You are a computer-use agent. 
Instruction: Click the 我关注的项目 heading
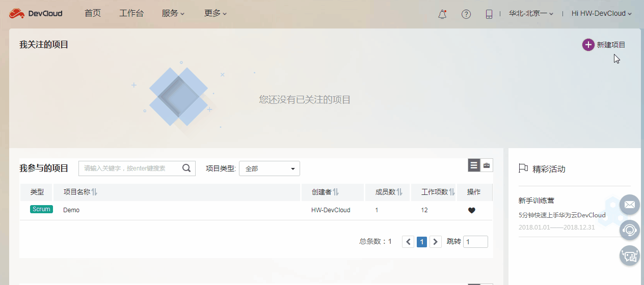point(44,45)
